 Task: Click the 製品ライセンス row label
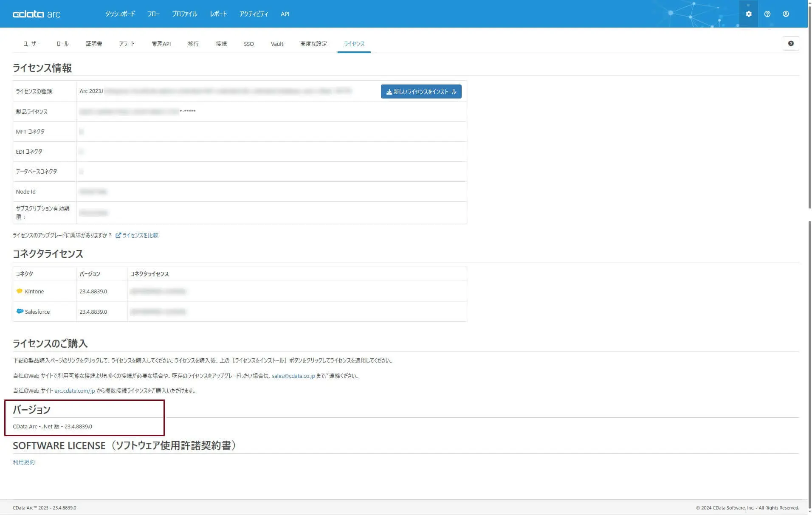[x=32, y=112]
